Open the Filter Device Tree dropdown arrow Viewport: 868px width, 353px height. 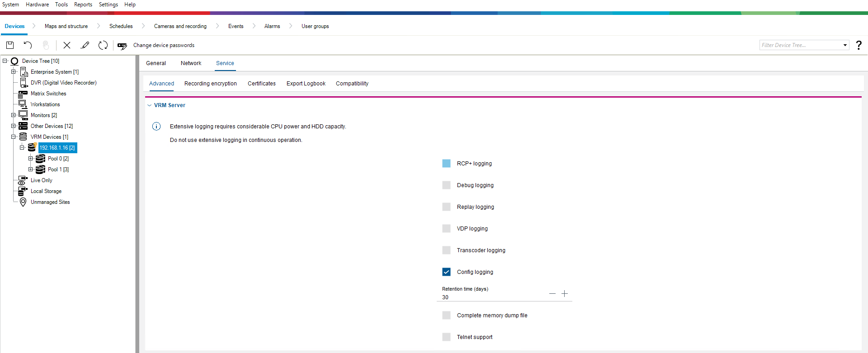pos(845,45)
